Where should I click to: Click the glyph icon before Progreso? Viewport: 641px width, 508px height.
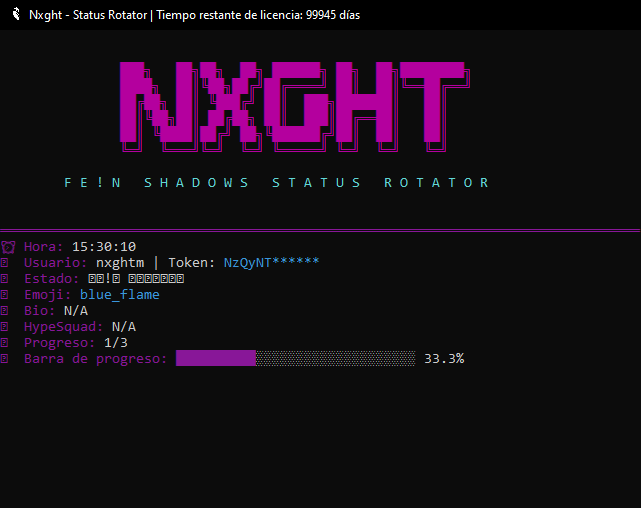(5, 343)
